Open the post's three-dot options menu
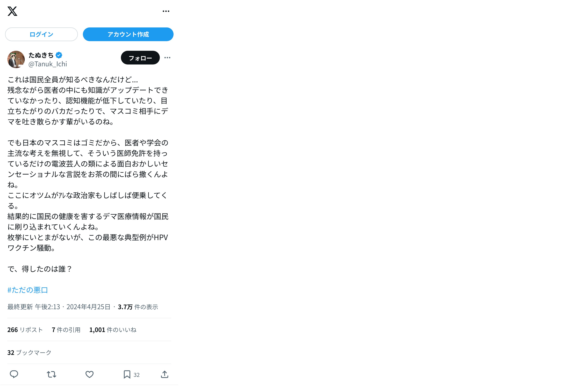This screenshot has height=386, width=588. [167, 58]
